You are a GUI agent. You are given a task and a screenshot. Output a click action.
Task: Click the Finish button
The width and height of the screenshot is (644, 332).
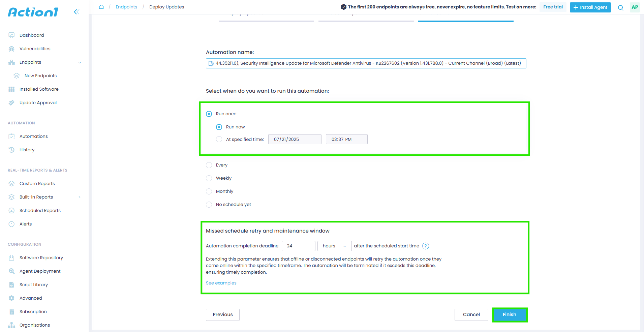pyautogui.click(x=509, y=315)
